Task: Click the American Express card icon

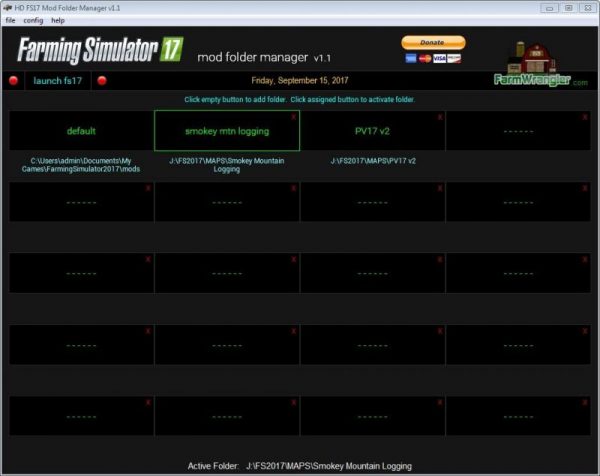Action: (411, 58)
